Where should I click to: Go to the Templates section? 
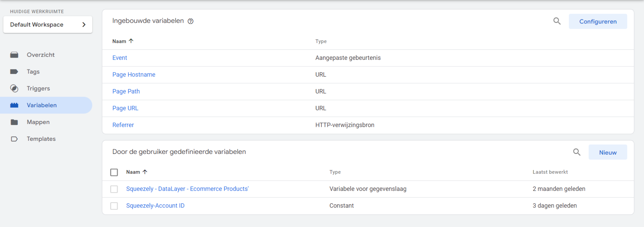click(41, 139)
